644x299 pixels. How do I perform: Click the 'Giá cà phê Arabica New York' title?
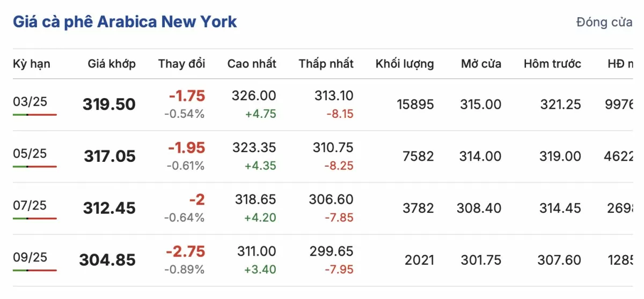[x=125, y=22]
